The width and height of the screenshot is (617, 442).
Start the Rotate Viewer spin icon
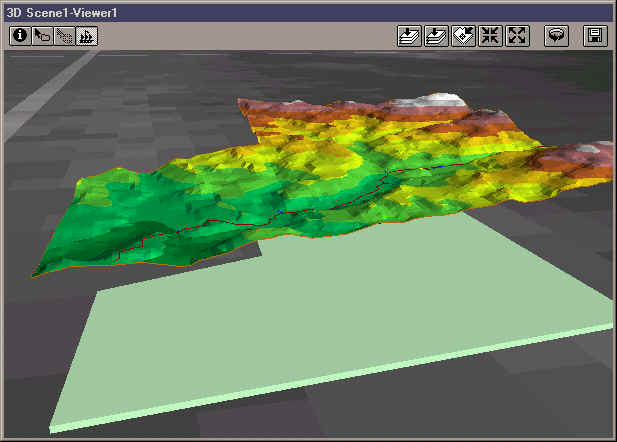tap(556, 36)
